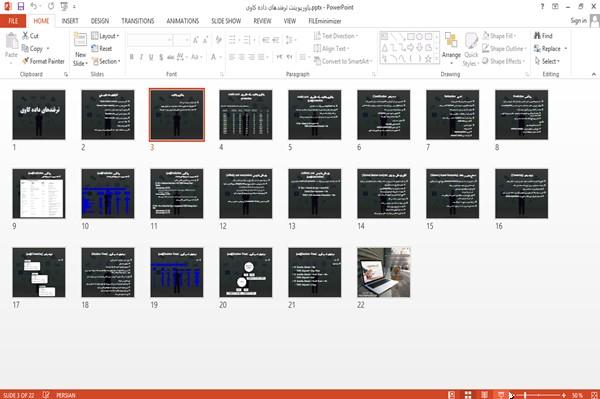Expand Align Text options
Image resolution: width=600 pixels, height=399 pixels.
pyautogui.click(x=331, y=49)
